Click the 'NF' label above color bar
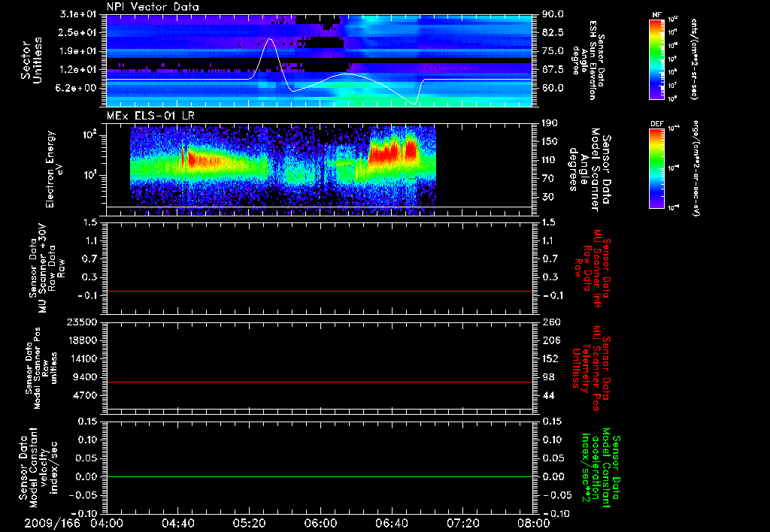Viewport: 770px width, 532px height. [656, 15]
